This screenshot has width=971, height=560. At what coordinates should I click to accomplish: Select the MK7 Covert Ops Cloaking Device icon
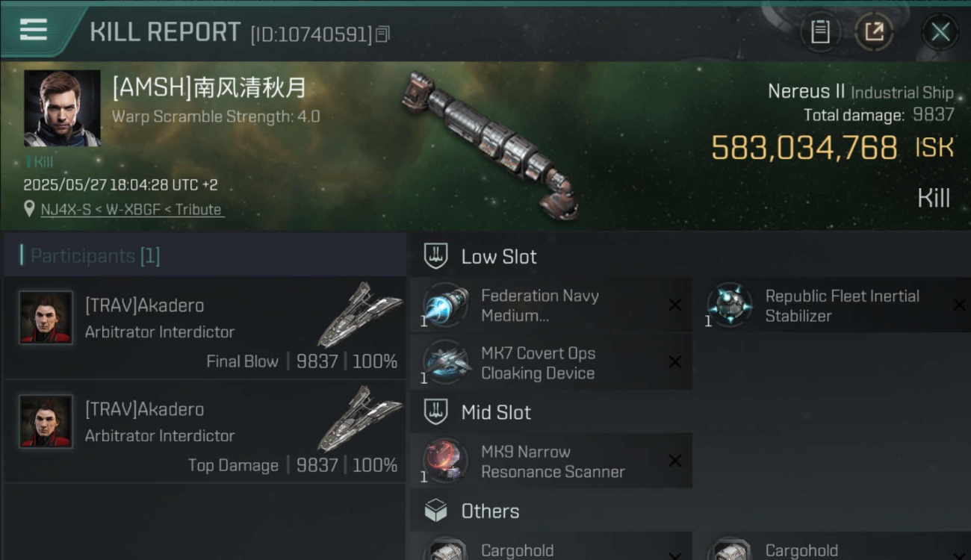445,363
